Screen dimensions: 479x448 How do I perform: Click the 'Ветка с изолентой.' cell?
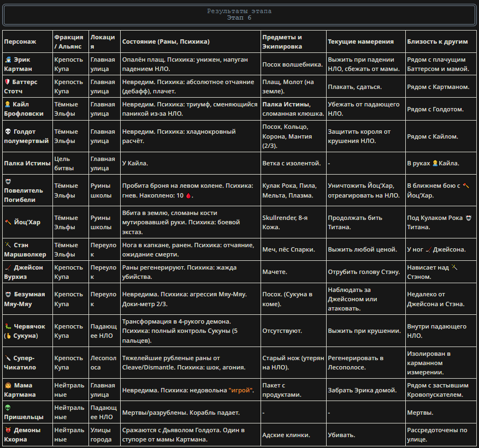tap(293, 163)
